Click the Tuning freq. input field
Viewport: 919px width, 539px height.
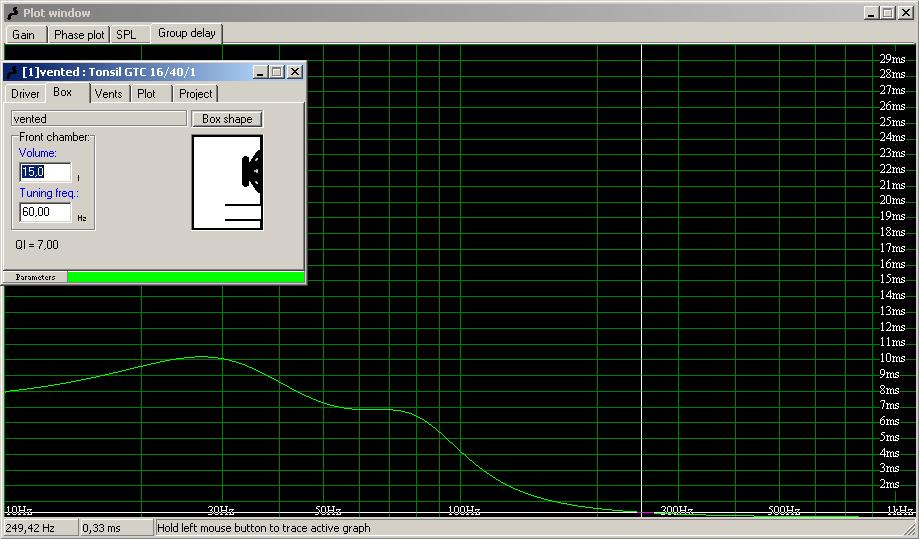(46, 212)
